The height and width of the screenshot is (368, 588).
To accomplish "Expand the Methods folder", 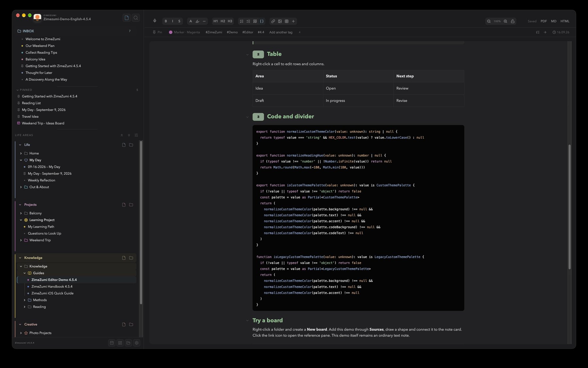I will (x=24, y=300).
